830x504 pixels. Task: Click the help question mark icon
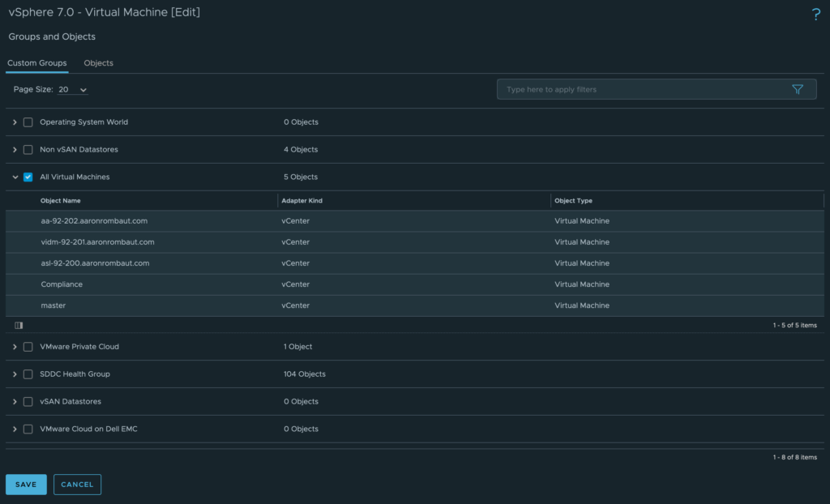[x=815, y=15]
